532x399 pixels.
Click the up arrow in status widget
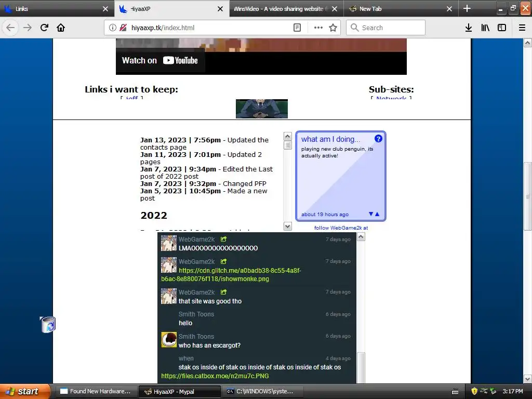(377, 214)
